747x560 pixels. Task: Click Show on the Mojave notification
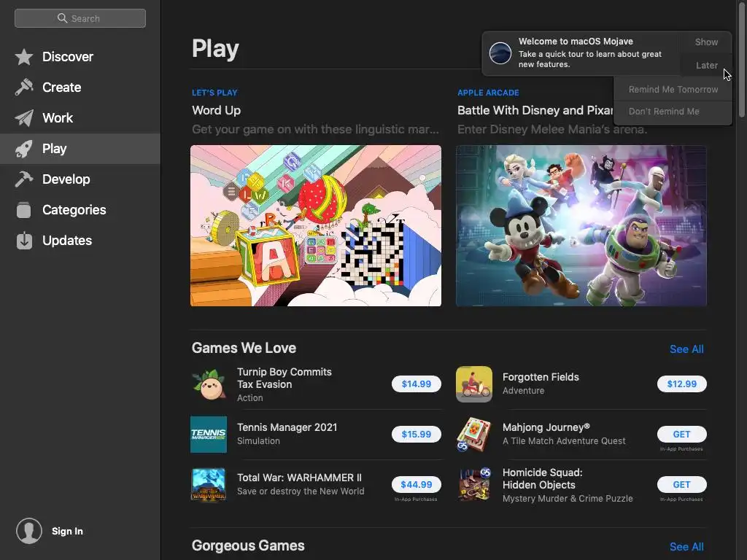pyautogui.click(x=706, y=42)
